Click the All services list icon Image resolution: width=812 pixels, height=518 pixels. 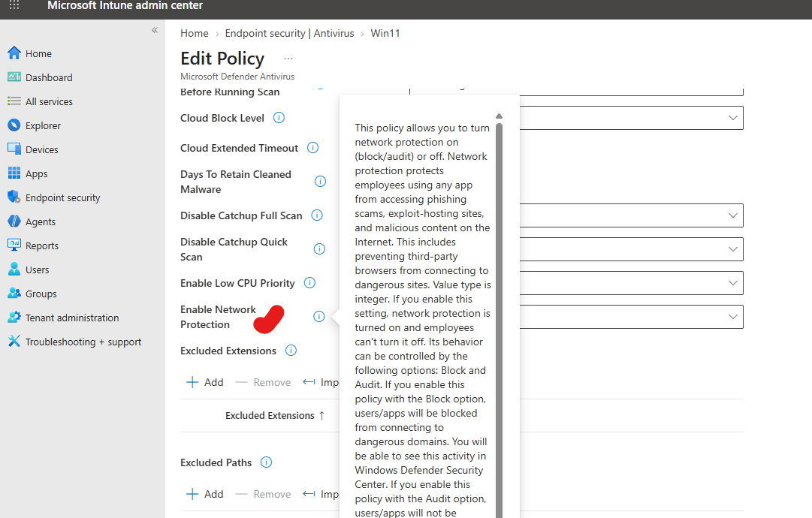14,101
